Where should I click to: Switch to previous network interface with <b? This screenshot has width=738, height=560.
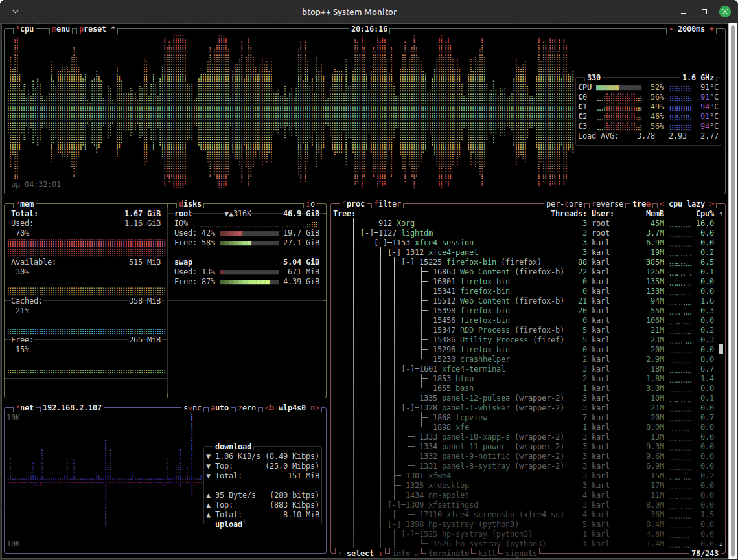pos(270,408)
